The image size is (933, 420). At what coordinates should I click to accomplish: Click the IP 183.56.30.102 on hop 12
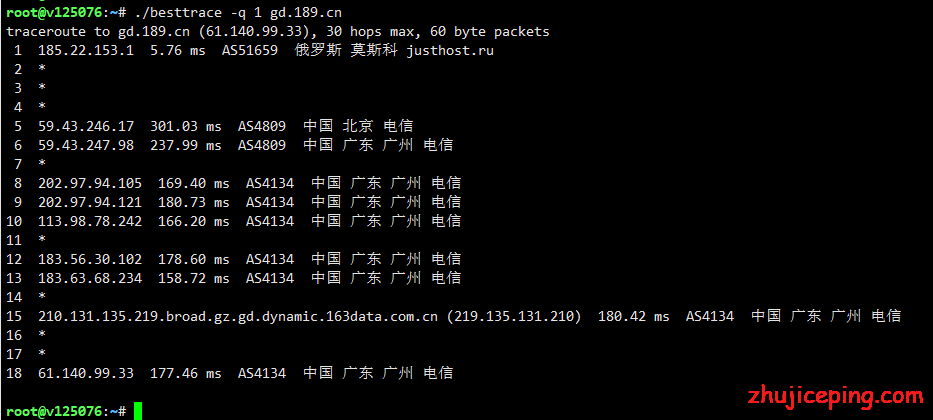tap(90, 259)
